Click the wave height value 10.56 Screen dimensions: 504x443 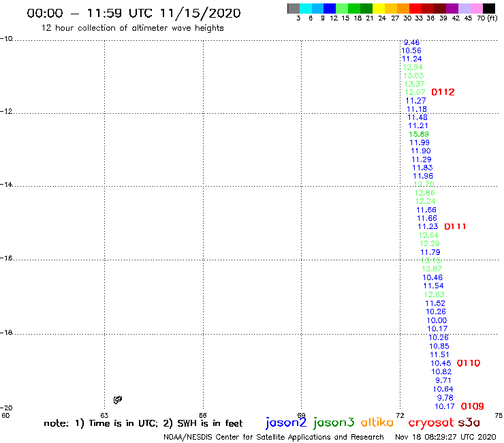411,50
